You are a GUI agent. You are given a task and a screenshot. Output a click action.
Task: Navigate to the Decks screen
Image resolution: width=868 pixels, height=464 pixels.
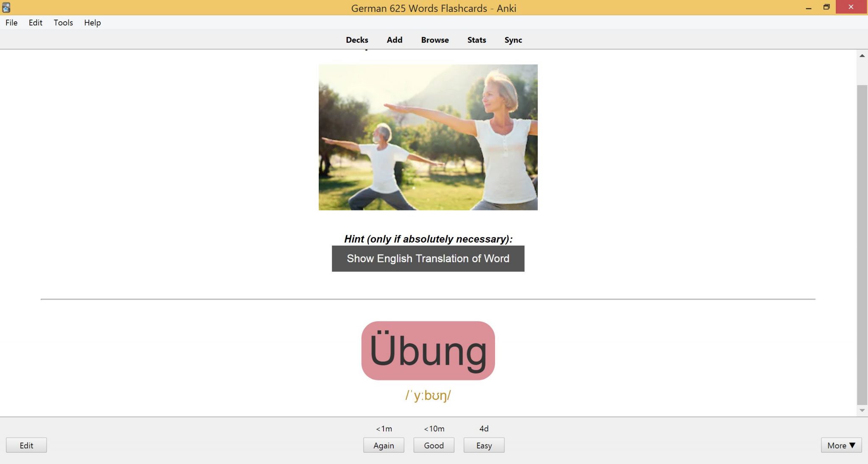pos(356,39)
